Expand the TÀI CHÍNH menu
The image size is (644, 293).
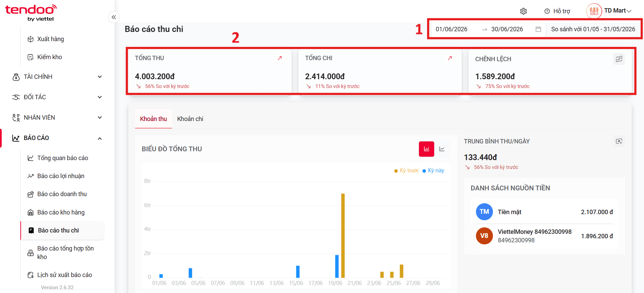click(57, 77)
